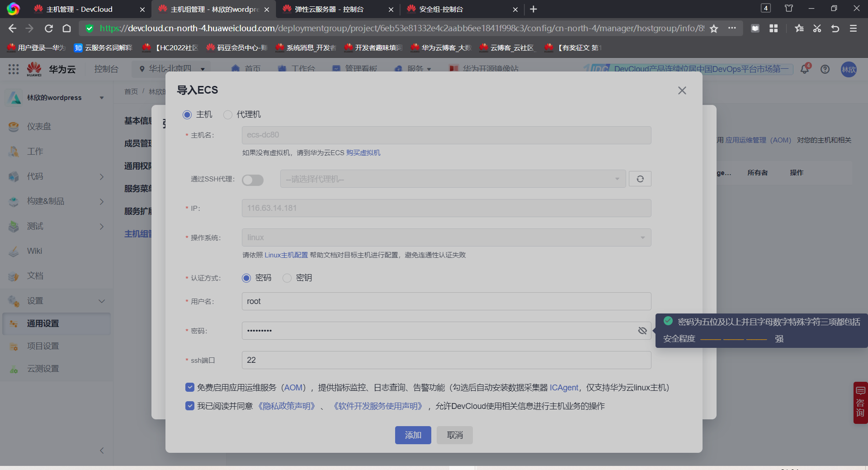Open the 云服务名词解释 bookmark
This screenshot has width=868, height=470.
(104, 47)
